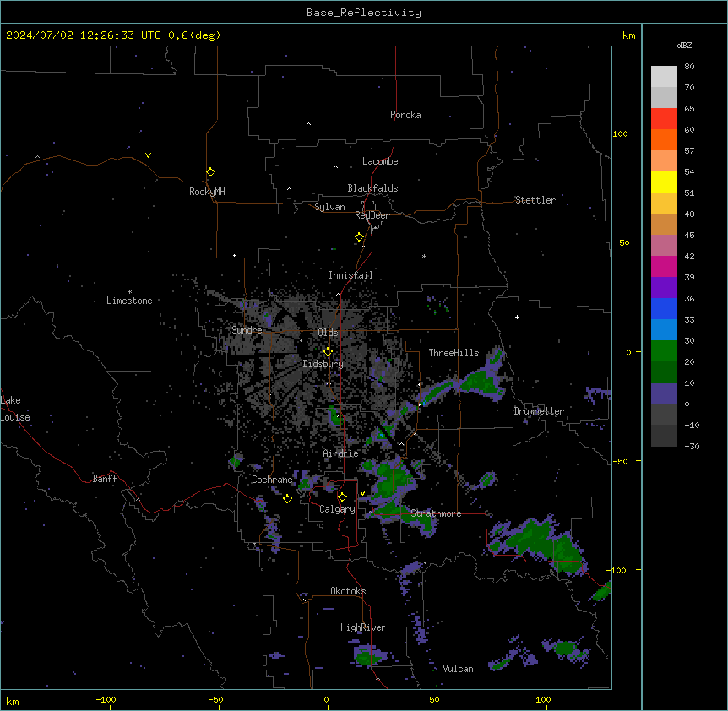The height and width of the screenshot is (711, 728).
Task: Pick the slate 0-10 dBZ legend swatch
Action: (664, 393)
